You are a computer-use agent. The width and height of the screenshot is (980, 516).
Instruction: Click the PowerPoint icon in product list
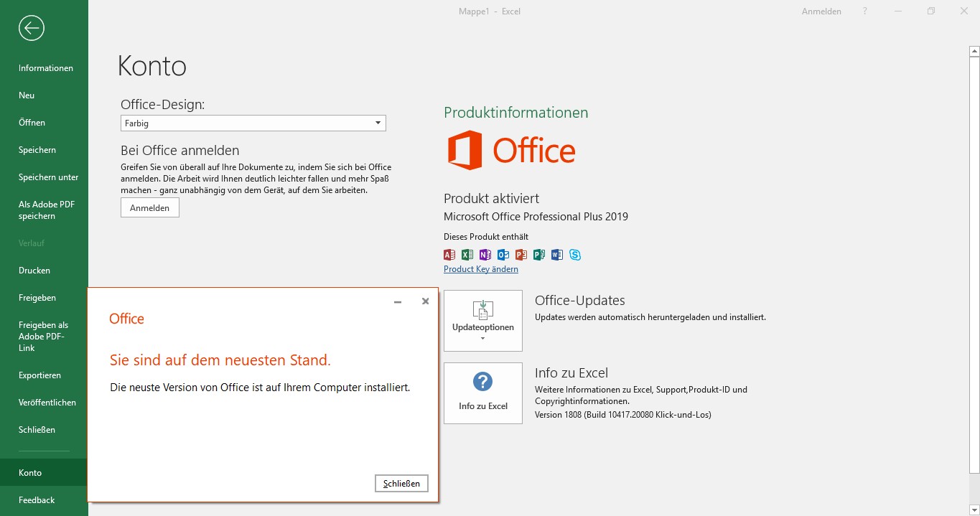pos(521,255)
